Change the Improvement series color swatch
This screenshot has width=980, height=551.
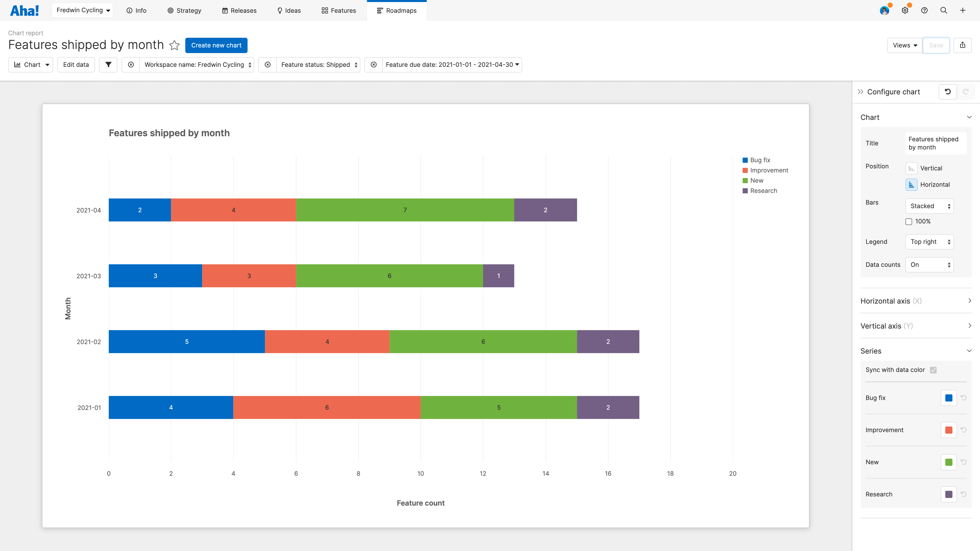click(948, 430)
